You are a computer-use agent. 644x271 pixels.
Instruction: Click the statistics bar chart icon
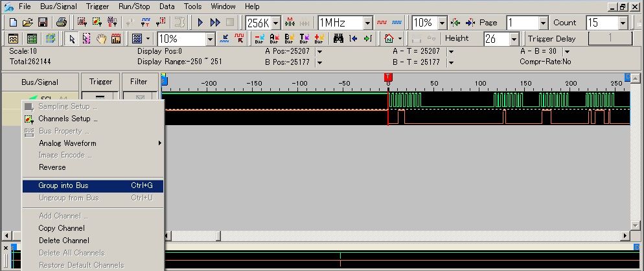[x=116, y=39]
